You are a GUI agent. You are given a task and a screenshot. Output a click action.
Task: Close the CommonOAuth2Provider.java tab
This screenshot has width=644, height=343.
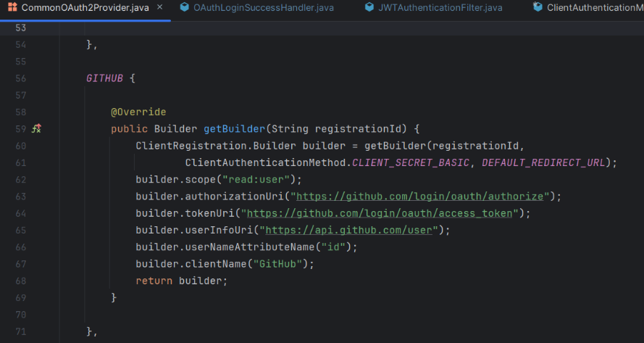coord(160,7)
